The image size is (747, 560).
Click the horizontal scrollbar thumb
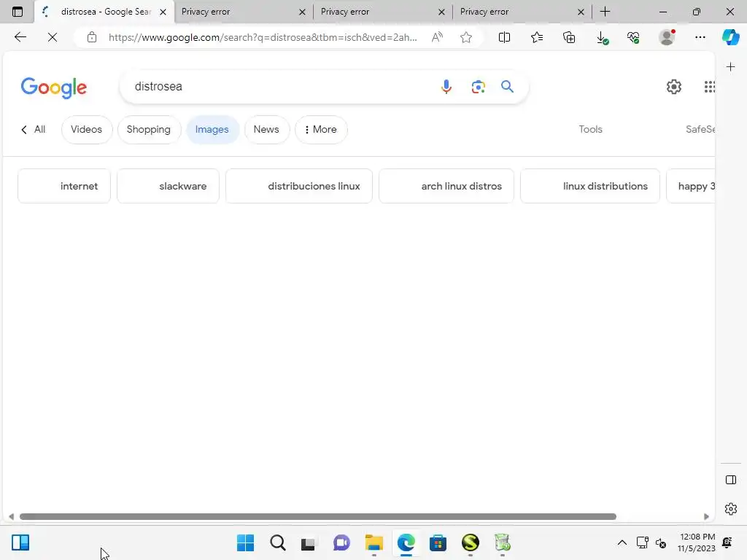(x=318, y=517)
